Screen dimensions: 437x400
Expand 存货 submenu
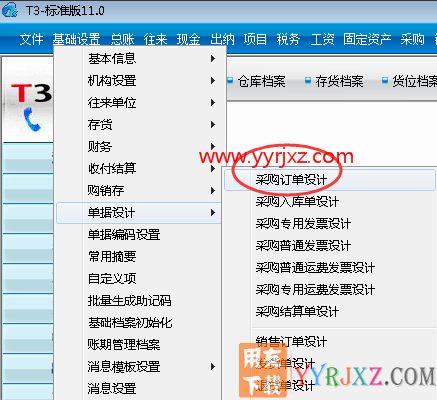pyautogui.click(x=138, y=125)
